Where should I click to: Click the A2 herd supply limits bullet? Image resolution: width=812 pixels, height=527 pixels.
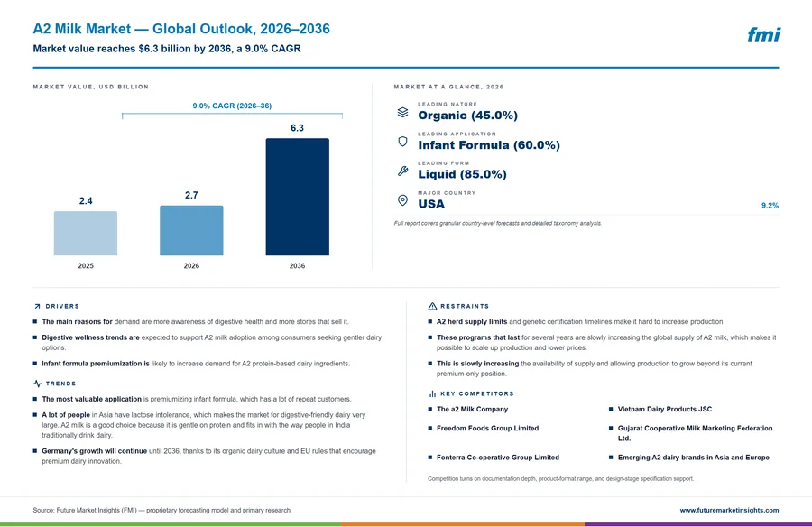point(580,322)
